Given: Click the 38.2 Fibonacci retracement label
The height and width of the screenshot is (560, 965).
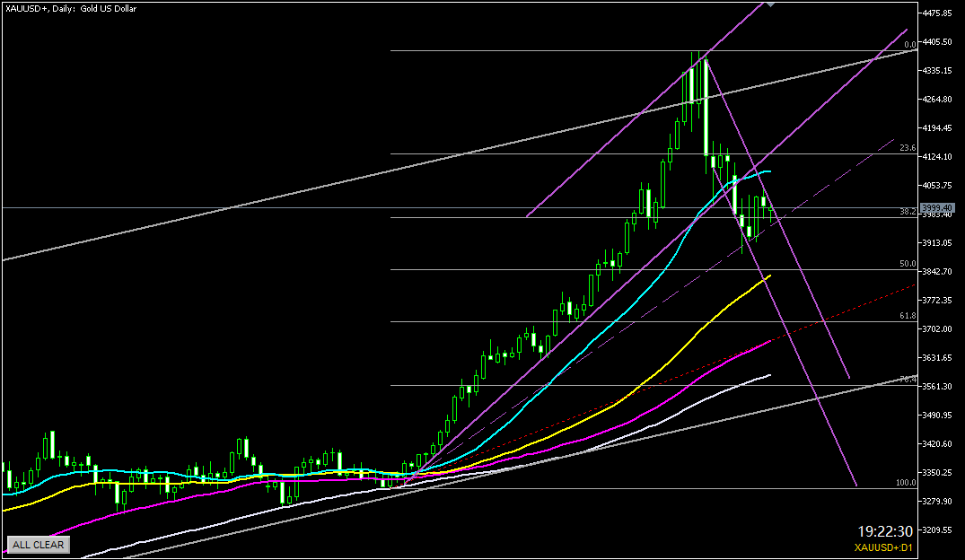Looking at the screenshot, I should [x=907, y=212].
